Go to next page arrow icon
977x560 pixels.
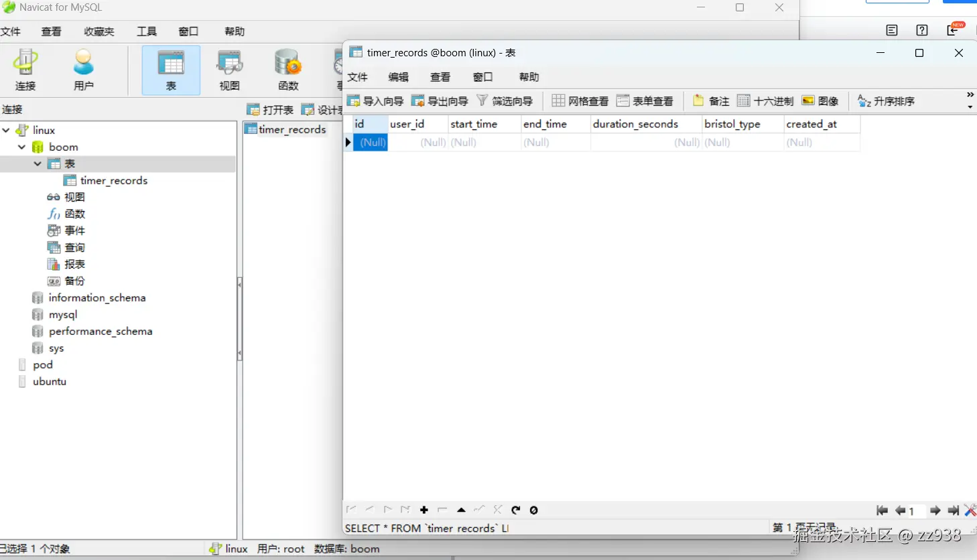(x=935, y=510)
